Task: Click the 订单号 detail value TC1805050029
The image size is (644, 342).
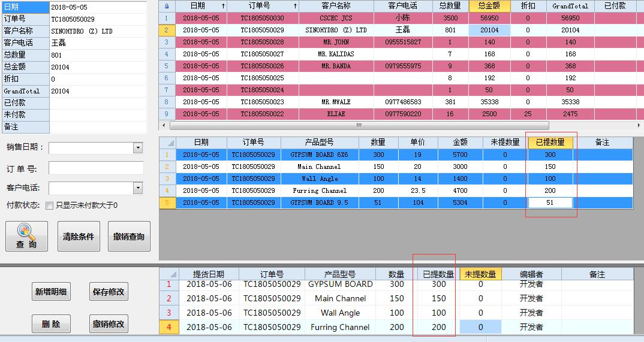Action: [x=98, y=19]
